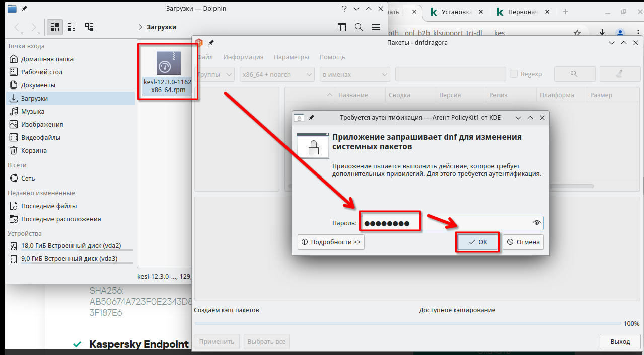Open Dolphin search magnifier icon

(x=359, y=27)
